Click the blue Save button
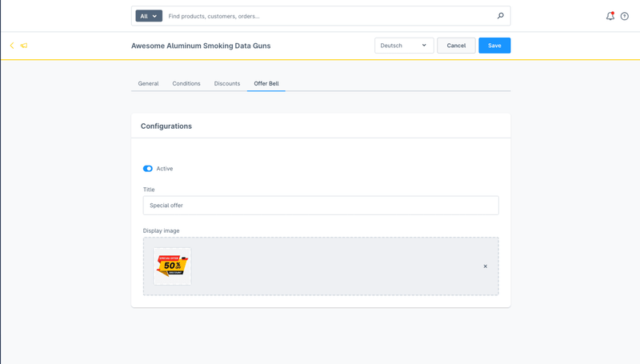Screen dimensions: 640x364 [494, 46]
